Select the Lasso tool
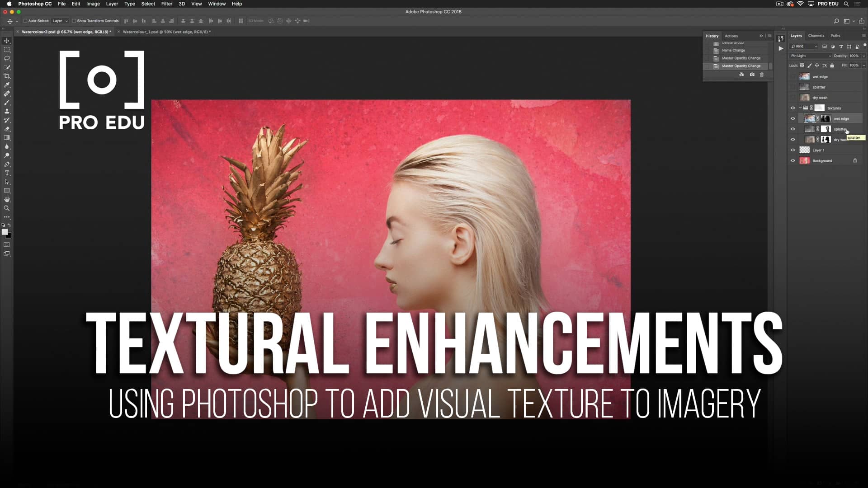Screen dimensions: 868x488 click(7, 59)
